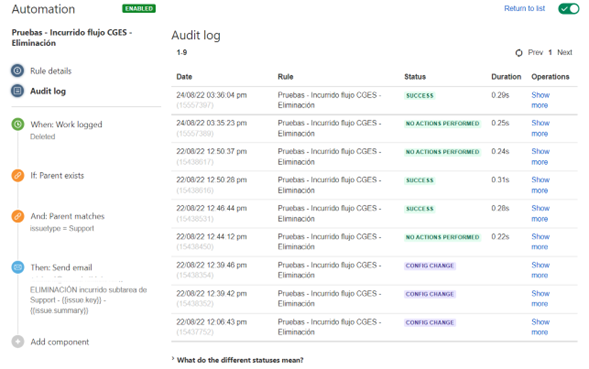Show more for 24/08/22 03:35:23 pm entry

coord(540,128)
